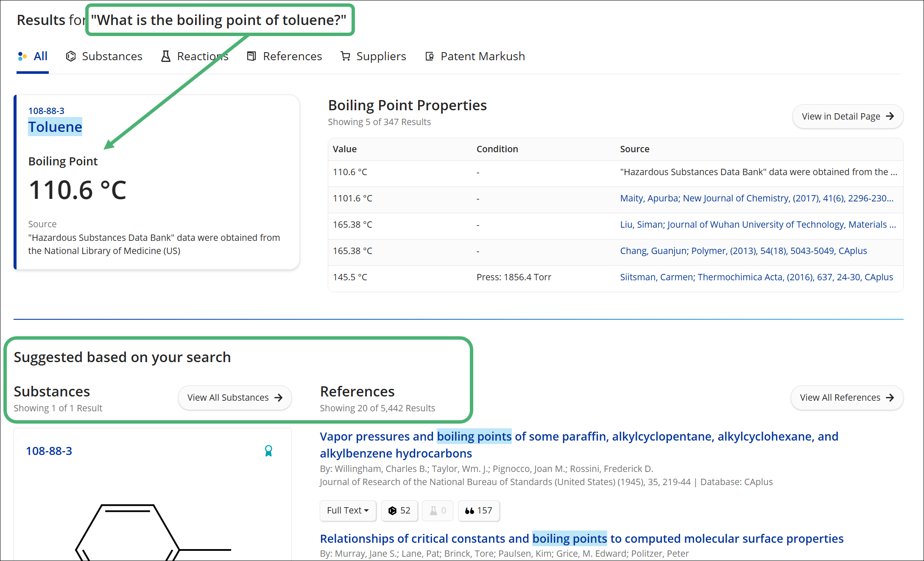The width and height of the screenshot is (924, 561).
Task: Open the Patent Markush tab
Action: coord(475,56)
